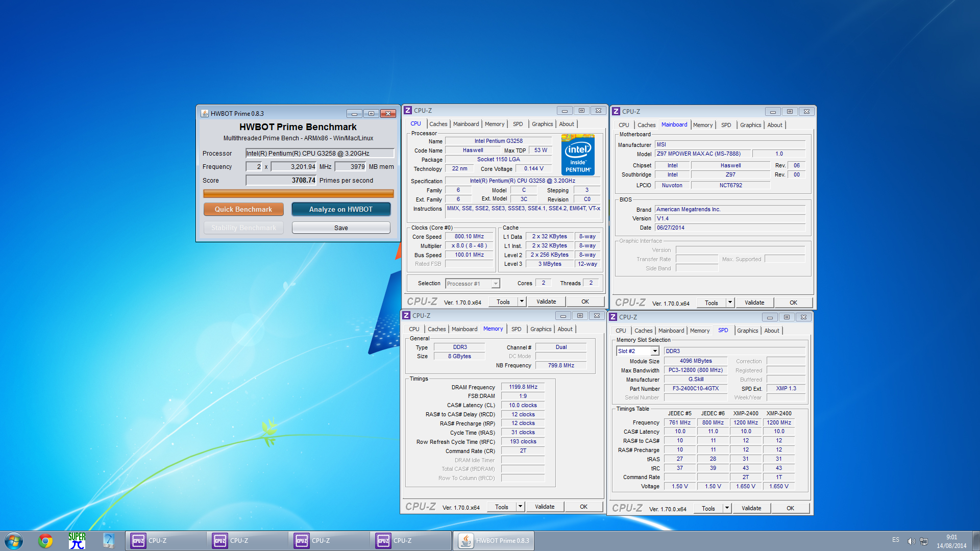980x551 pixels.
Task: Click OK in the Mainboard CPU-Z window
Action: [x=793, y=303]
